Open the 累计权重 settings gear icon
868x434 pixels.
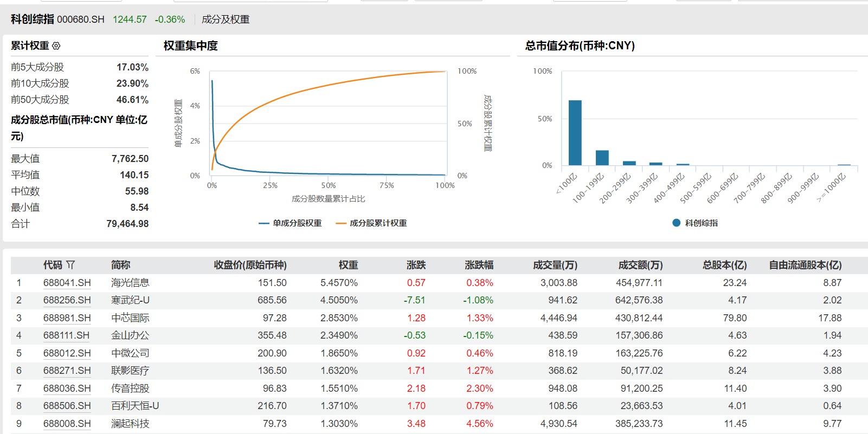56,46
